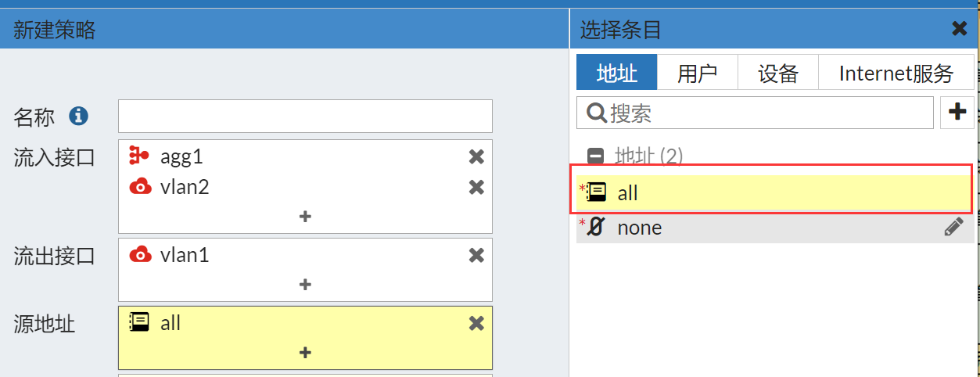Screen dimensions: 980x377
Task: Click the plus button to create new address
Action: [x=957, y=113]
